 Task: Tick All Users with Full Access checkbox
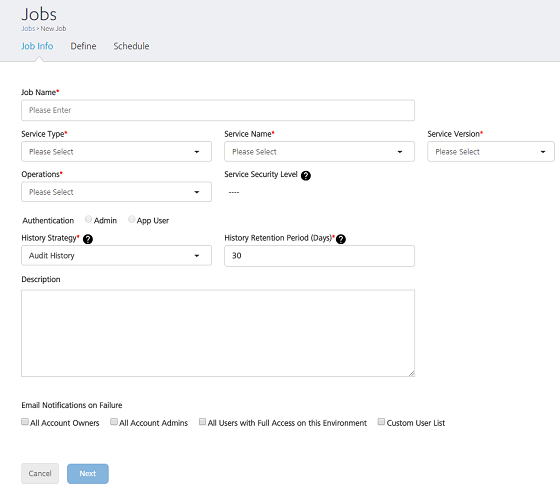click(x=202, y=422)
